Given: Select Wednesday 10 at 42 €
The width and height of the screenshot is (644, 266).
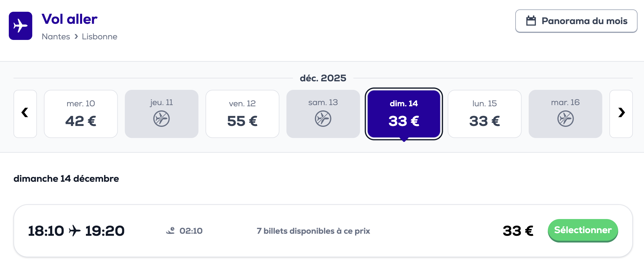Looking at the screenshot, I should coord(81,114).
